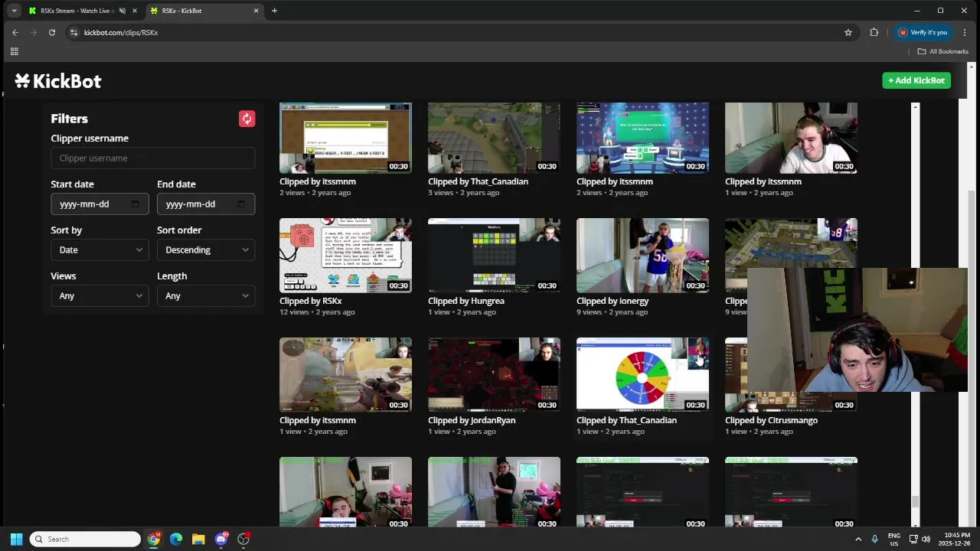This screenshot has height=551, width=980.
Task: Click the Verify it's you profile button
Action: tap(923, 32)
